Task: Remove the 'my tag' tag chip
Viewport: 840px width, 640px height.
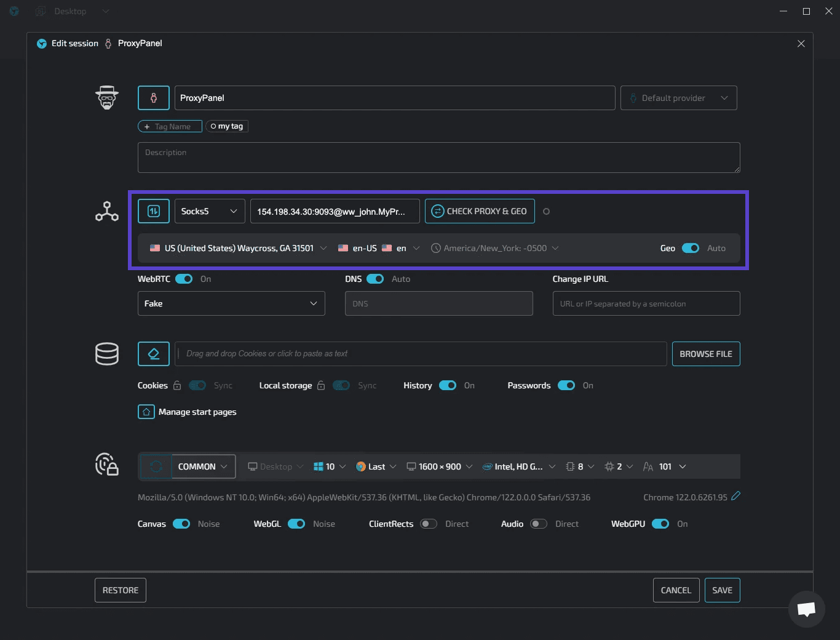Action: 213,126
